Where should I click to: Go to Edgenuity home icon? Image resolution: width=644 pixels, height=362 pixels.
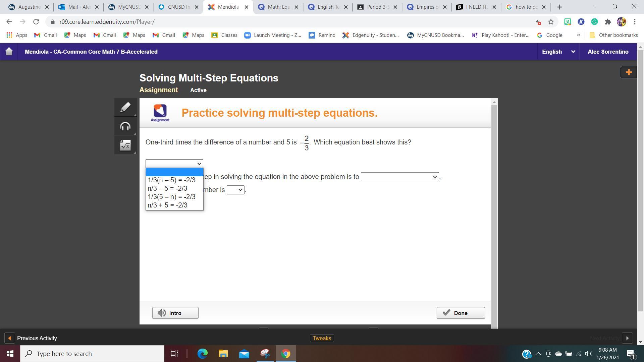tap(9, 52)
